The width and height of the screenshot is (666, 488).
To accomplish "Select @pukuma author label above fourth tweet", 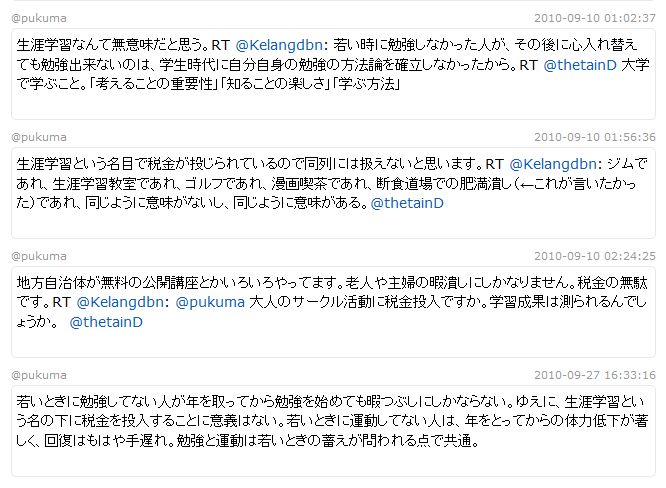I will tap(39, 375).
